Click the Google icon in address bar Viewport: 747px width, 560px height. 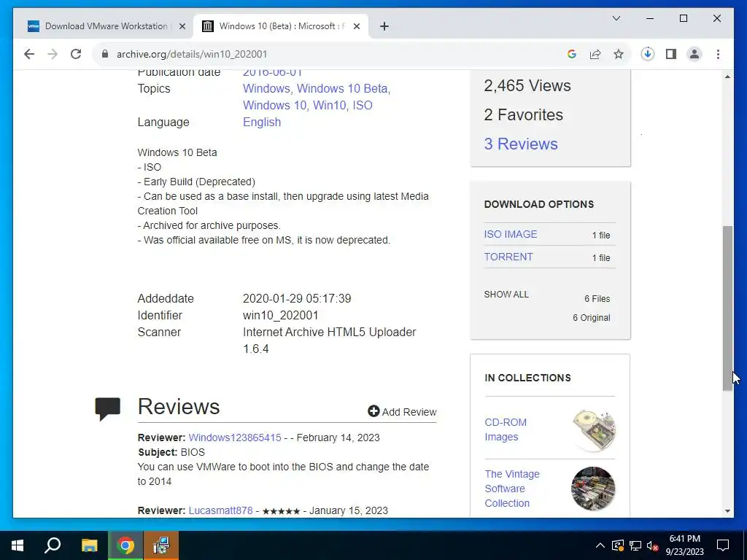coord(572,54)
